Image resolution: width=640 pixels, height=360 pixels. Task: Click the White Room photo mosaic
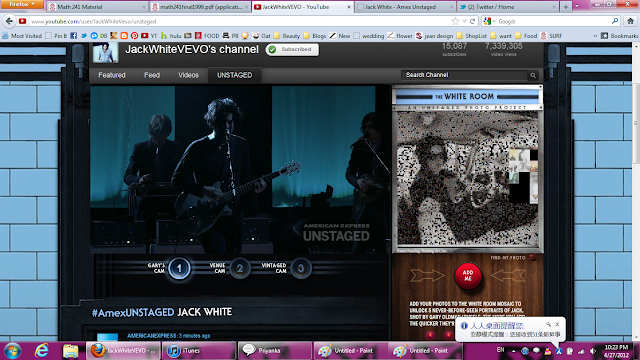[x=467, y=179]
